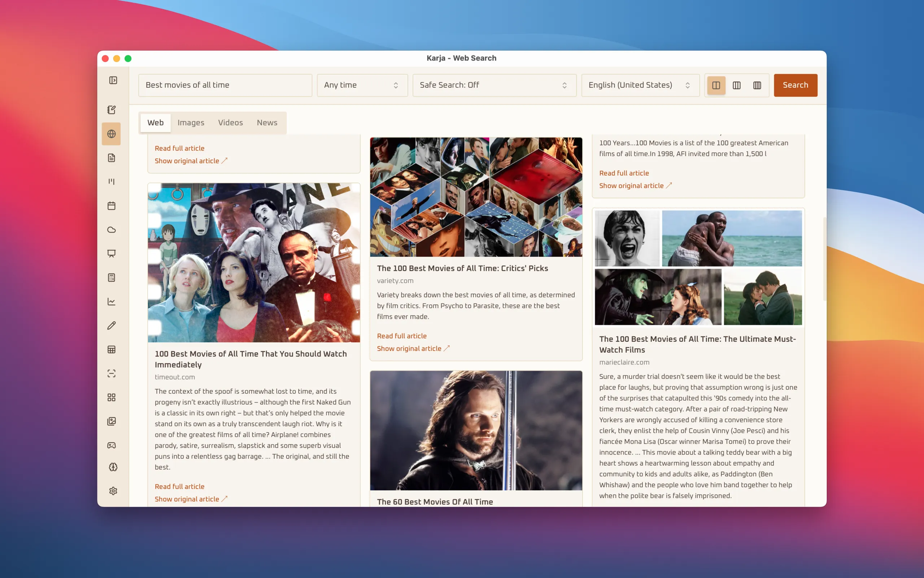The image size is (924, 578).
Task: Read full article for Variety Critics' Picks
Action: click(402, 336)
